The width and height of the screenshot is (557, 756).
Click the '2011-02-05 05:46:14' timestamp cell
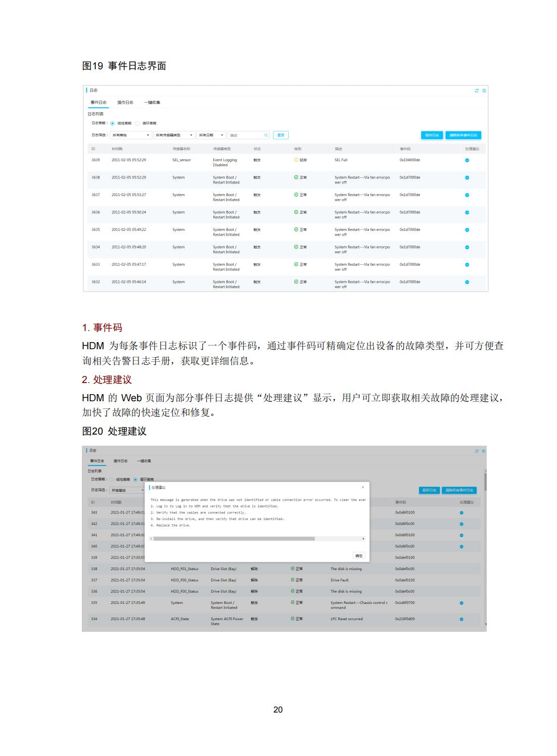[x=129, y=282]
